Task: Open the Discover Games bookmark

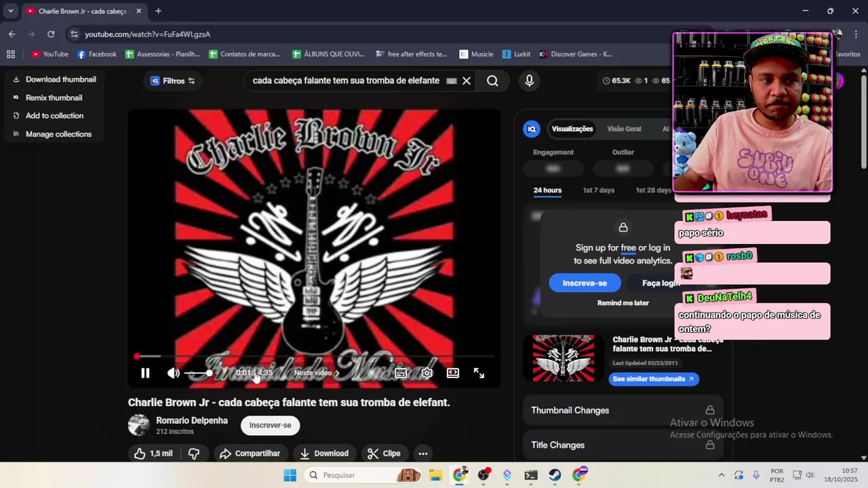Action: [x=576, y=54]
